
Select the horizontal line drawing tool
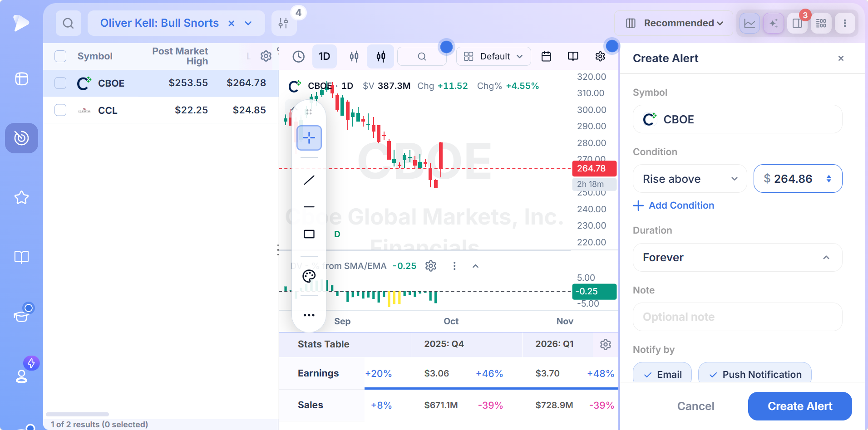click(x=309, y=207)
